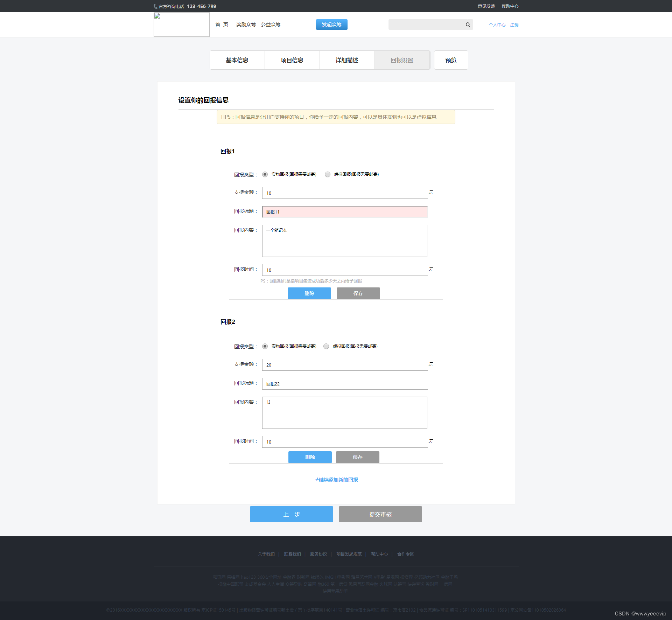Open 公益众筹 navigation item
The width and height of the screenshot is (672, 620).
point(271,25)
